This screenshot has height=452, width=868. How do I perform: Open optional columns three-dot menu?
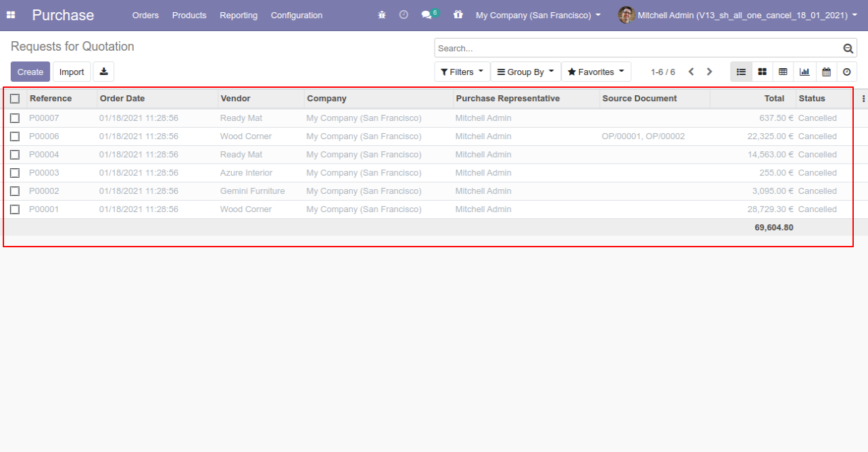[863, 99]
